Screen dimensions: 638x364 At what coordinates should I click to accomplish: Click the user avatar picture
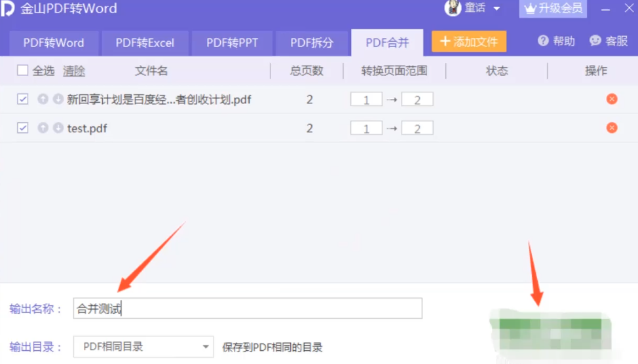point(453,9)
